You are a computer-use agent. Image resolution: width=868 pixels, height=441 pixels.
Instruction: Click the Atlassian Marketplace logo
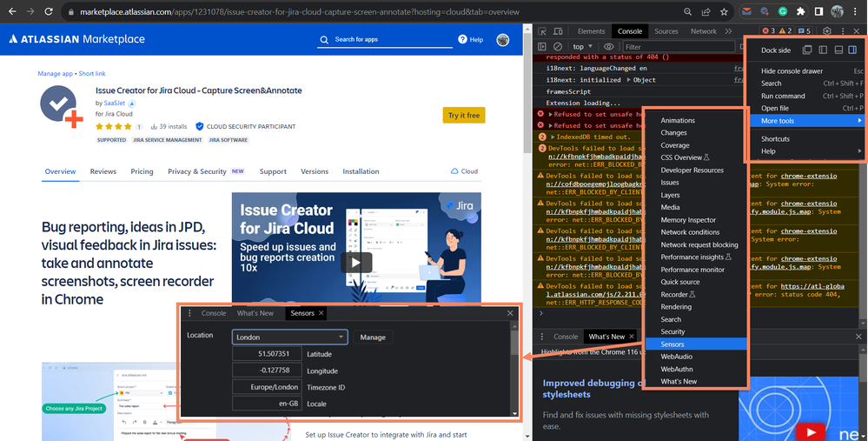pos(76,39)
